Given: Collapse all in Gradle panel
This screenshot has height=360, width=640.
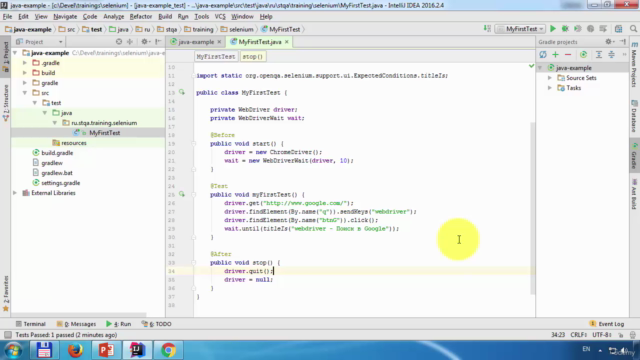Looking at the screenshot, I should [x=611, y=55].
